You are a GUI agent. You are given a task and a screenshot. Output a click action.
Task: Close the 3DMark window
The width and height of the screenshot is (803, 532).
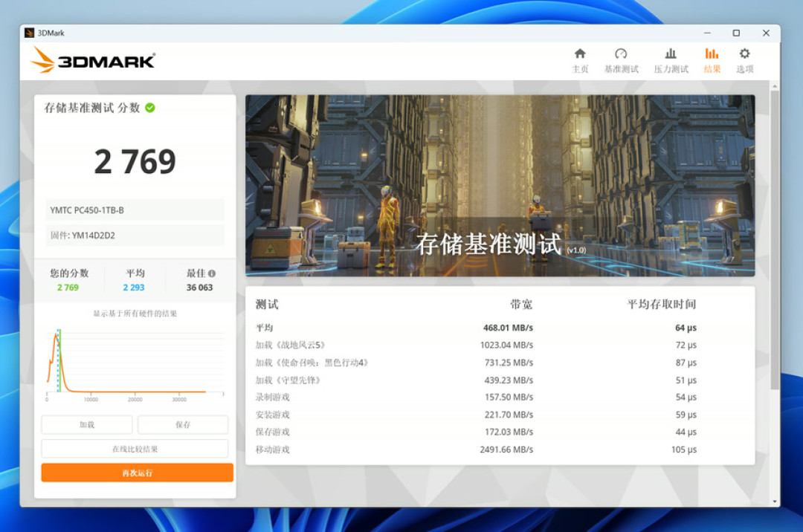pyautogui.click(x=766, y=33)
